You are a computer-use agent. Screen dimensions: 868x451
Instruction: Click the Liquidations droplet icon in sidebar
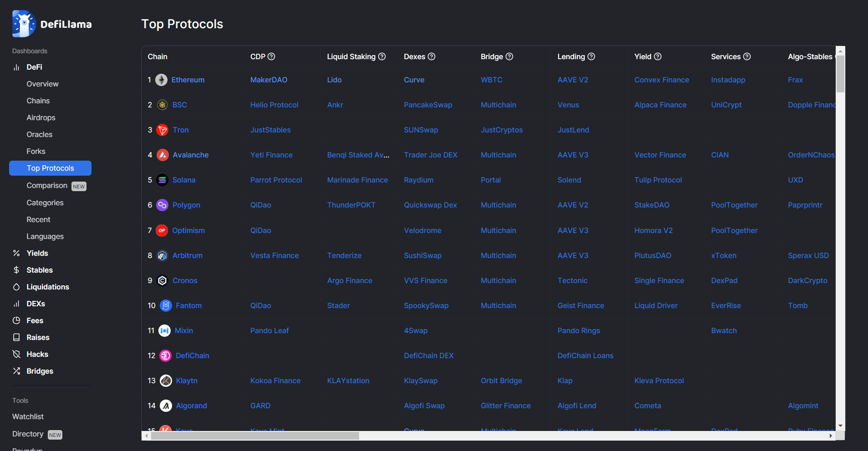click(x=16, y=287)
